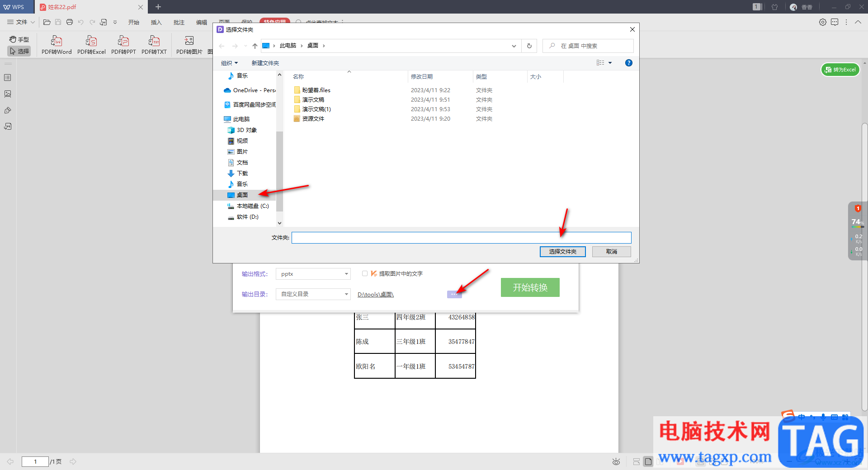
Task: Go up one folder level in the dialog
Action: pyautogui.click(x=255, y=46)
